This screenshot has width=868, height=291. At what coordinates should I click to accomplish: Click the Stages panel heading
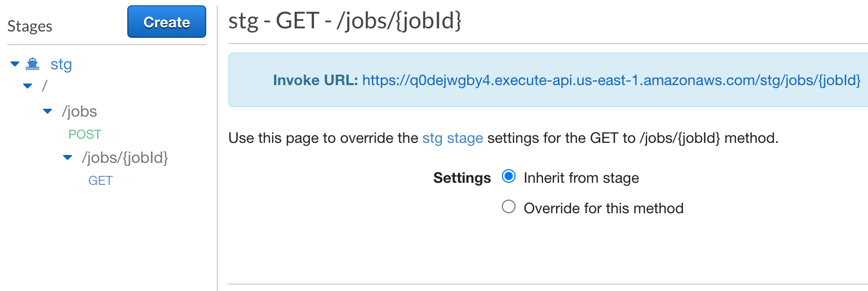pos(30,26)
